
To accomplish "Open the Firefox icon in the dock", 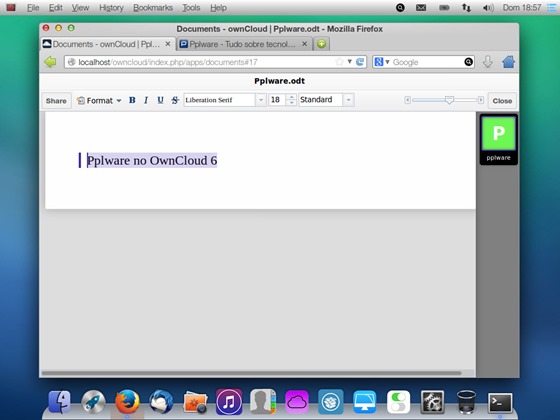I will tap(127, 402).
